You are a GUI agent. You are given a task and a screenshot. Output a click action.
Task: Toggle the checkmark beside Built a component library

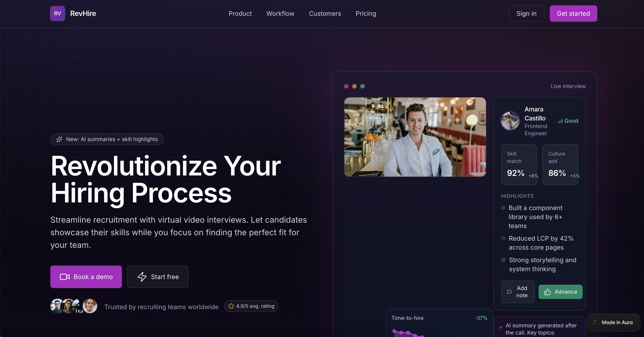[503, 208]
